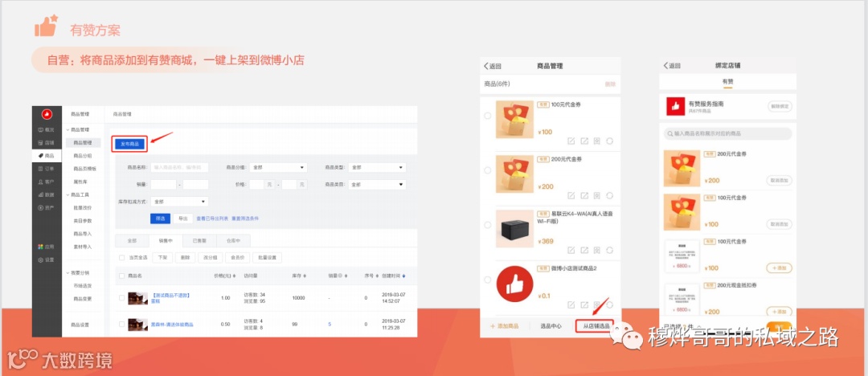Screen dimensions: 868x376
Task: Open 订单 in the dark sidebar
Action: point(47,169)
